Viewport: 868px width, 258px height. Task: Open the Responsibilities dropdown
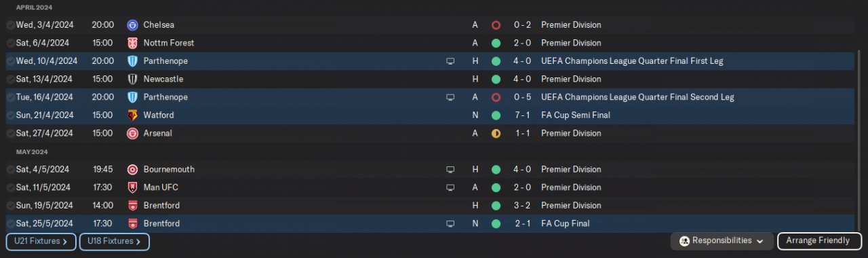pos(722,241)
